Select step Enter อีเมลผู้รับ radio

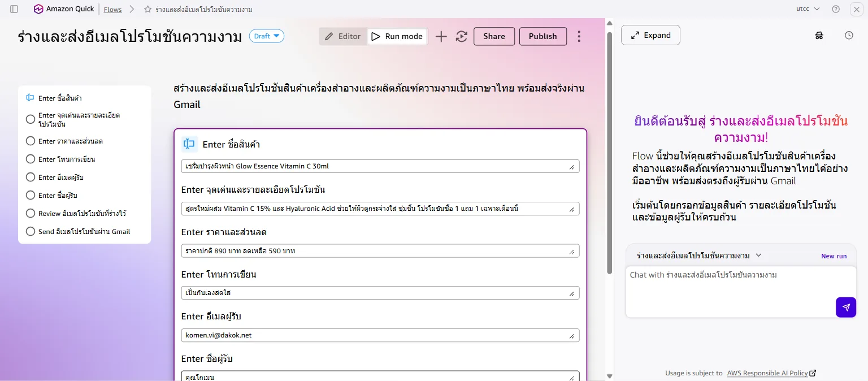pos(31,177)
